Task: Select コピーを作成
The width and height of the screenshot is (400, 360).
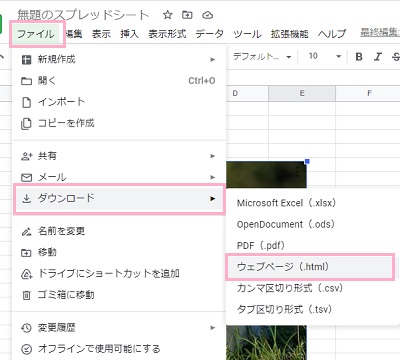Action: click(x=119, y=123)
